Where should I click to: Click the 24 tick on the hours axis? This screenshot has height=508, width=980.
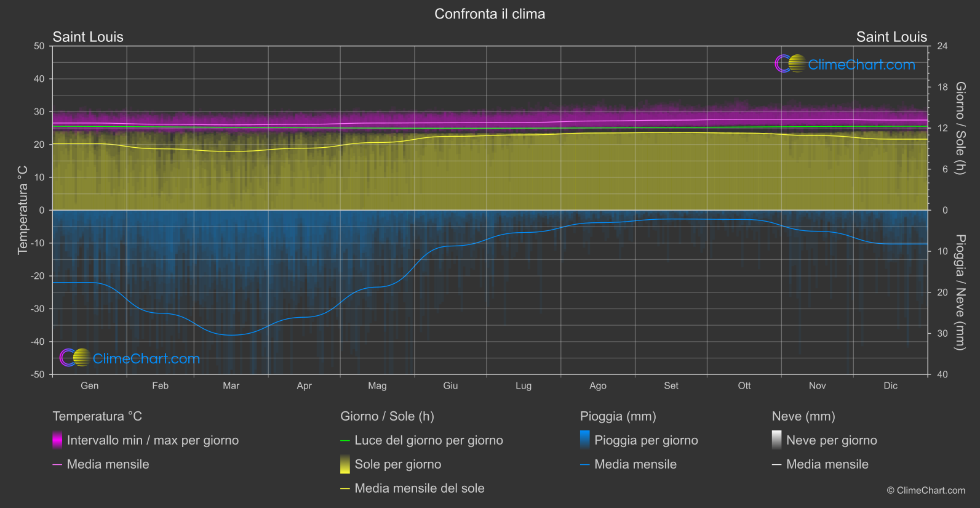tap(942, 46)
